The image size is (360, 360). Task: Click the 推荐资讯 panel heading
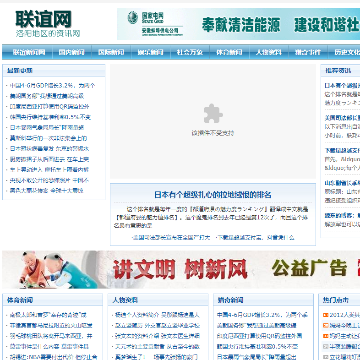338,70
